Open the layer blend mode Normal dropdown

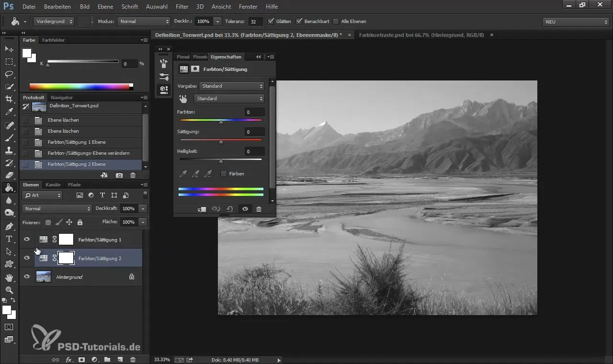pos(57,209)
